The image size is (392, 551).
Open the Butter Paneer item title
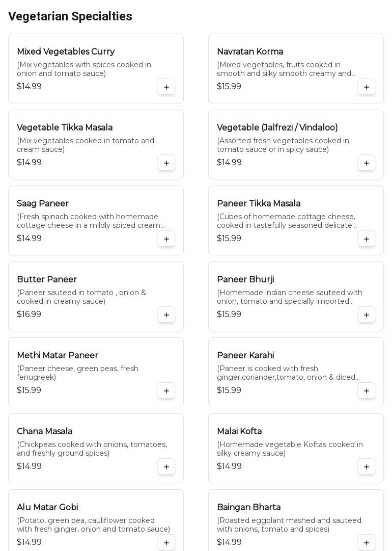pos(47,279)
